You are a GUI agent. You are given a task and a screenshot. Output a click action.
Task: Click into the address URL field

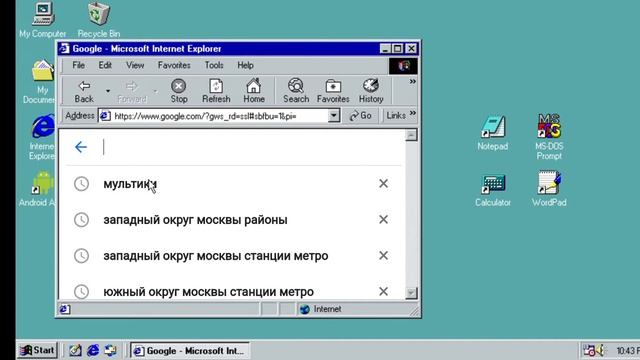tap(220, 116)
